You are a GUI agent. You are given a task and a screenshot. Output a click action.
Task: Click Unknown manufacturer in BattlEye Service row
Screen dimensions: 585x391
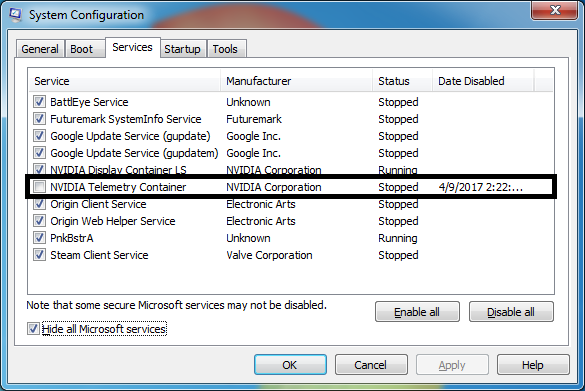coord(248,102)
